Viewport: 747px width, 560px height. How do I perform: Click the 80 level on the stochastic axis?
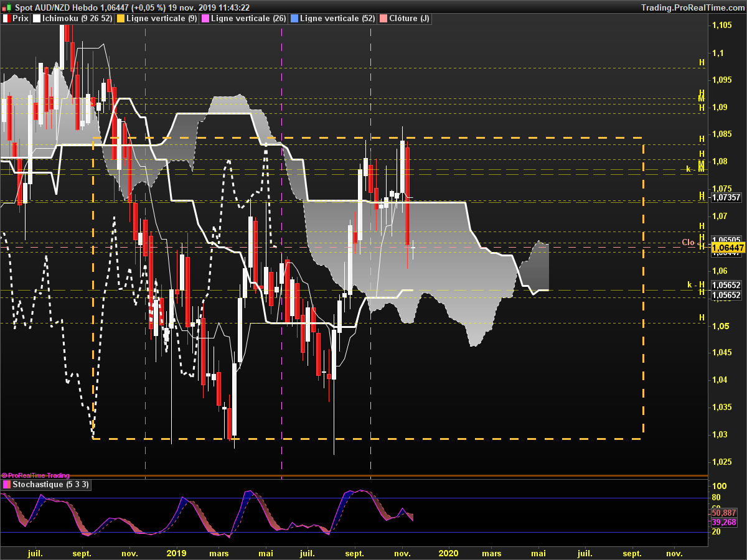(716, 497)
